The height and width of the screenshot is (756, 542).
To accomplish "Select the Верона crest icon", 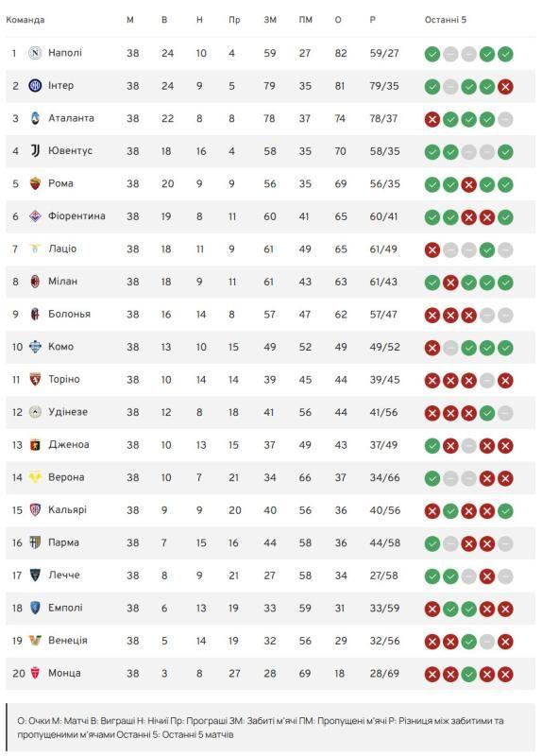I will pos(35,477).
